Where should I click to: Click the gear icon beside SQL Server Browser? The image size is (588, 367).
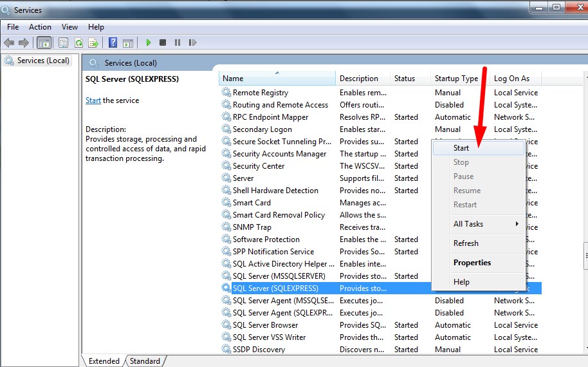tap(226, 325)
